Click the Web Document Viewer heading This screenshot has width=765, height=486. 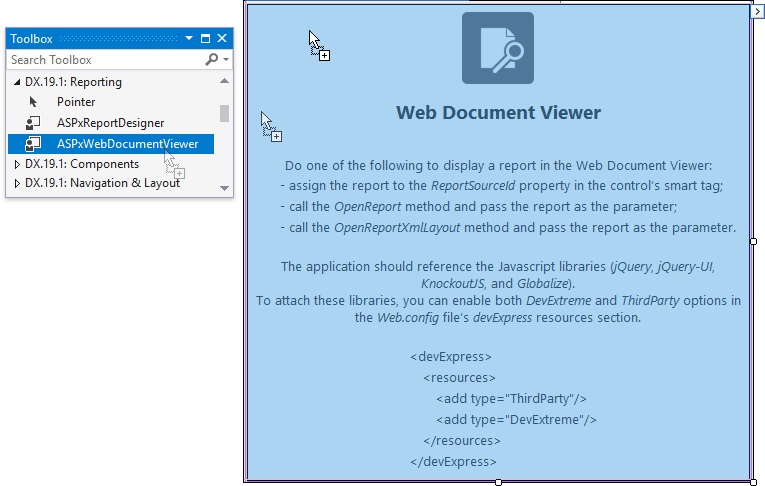[498, 113]
